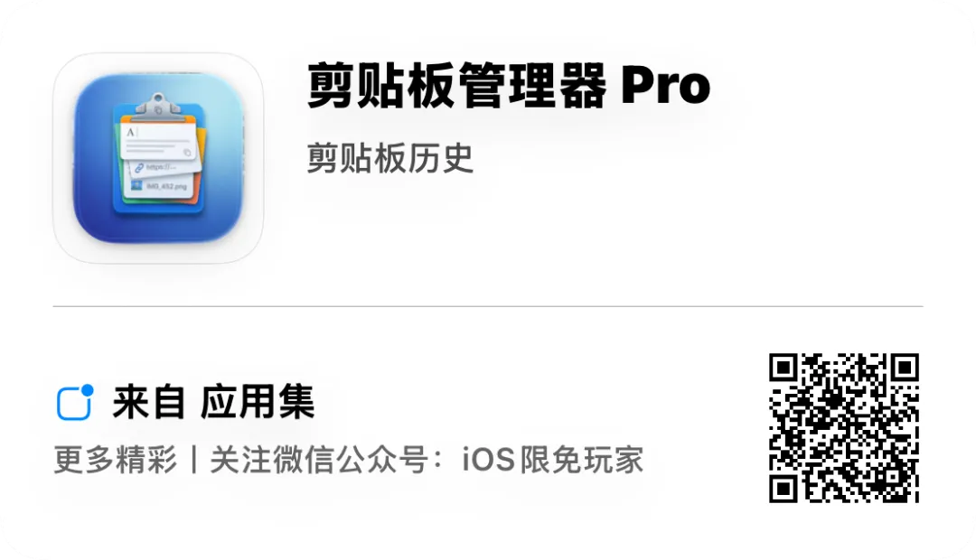Click the 更多精彩 text
The image size is (976, 560).
[x=116, y=460]
